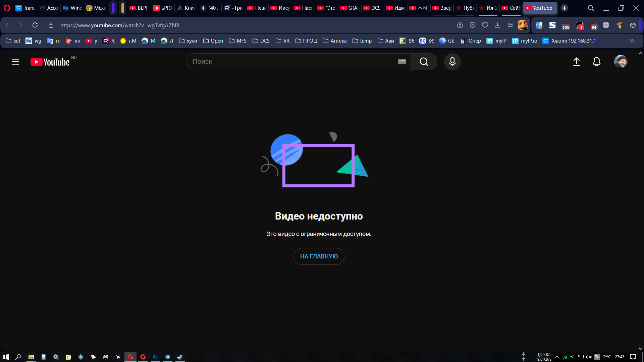
Task: Switch to the Сейч tab
Action: pos(511,8)
